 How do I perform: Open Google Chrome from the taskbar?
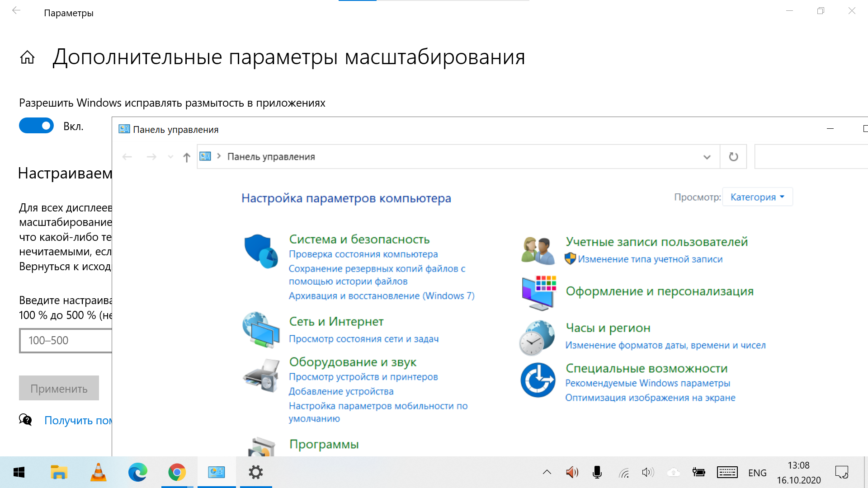tap(177, 473)
